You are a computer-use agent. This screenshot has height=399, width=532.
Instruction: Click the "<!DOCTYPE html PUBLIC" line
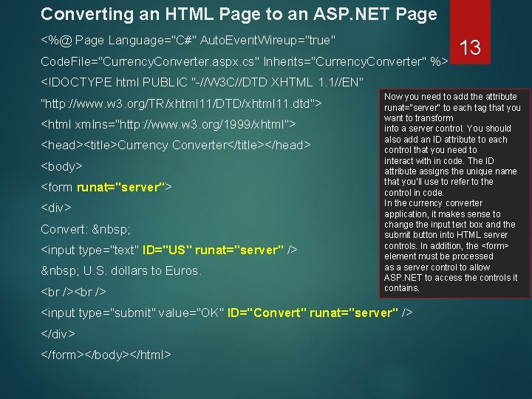[202, 83]
